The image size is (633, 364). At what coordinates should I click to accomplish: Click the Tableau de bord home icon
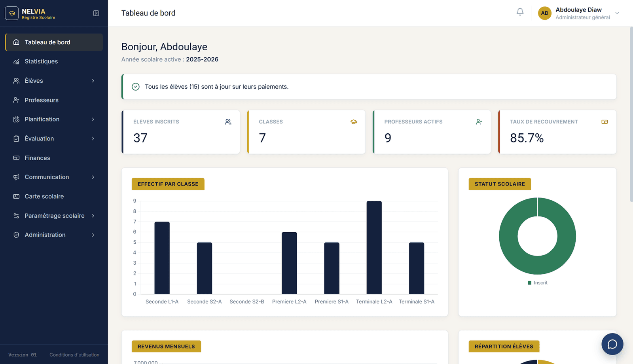[16, 42]
